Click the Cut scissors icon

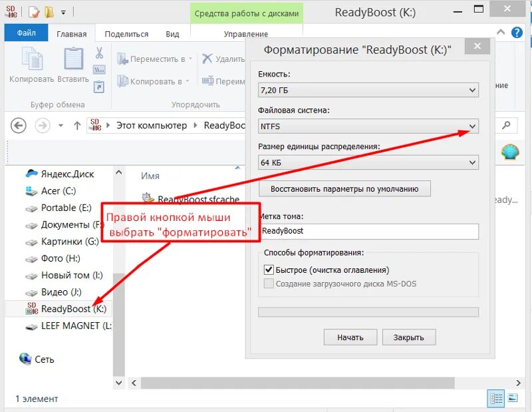point(99,53)
